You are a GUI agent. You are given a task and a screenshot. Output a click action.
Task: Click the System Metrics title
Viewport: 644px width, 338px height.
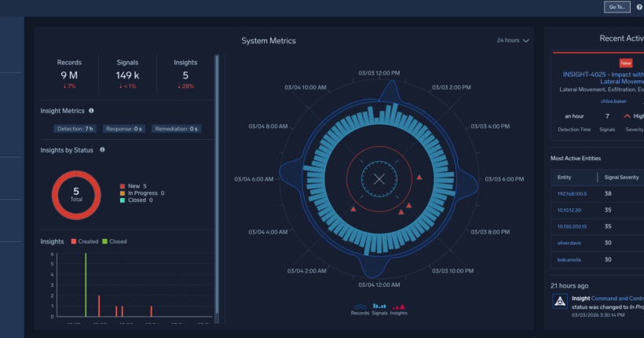(268, 41)
